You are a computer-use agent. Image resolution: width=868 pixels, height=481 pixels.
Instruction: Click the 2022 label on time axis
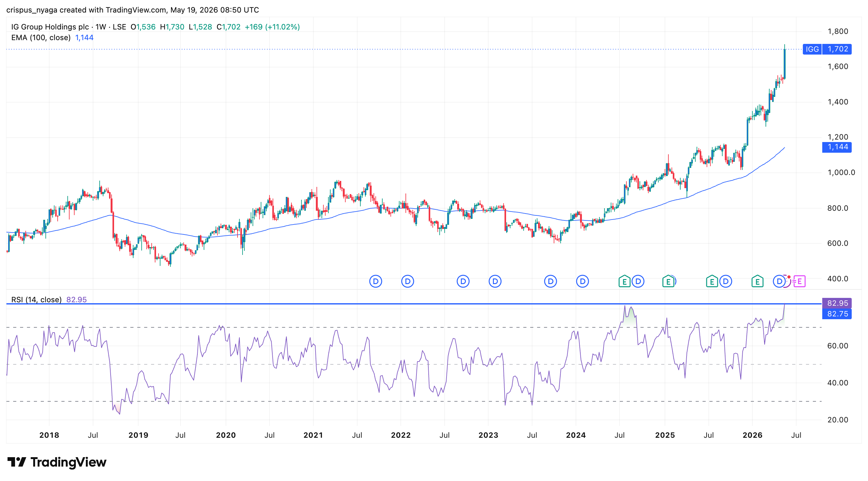pos(401,435)
